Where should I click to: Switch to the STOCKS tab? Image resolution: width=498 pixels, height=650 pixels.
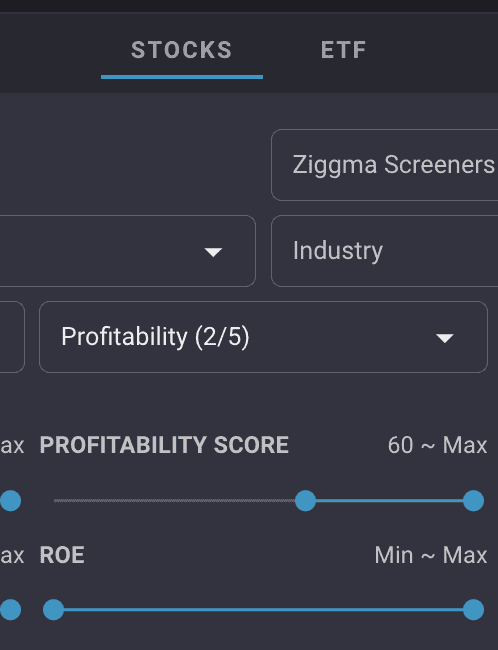click(x=182, y=50)
